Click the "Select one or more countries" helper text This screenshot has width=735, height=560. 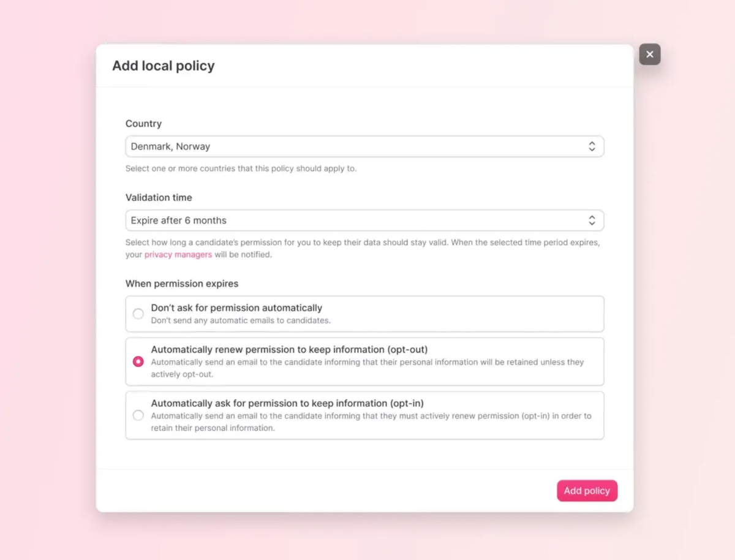coord(241,168)
